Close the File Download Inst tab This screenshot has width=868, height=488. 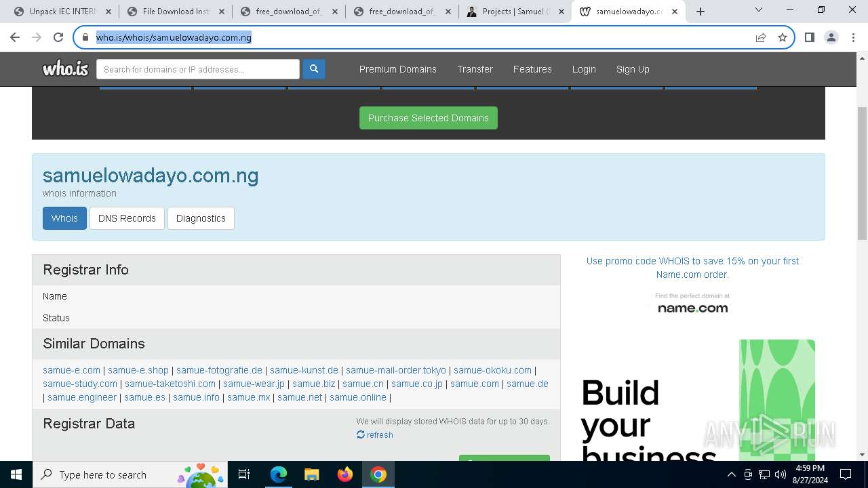222,12
